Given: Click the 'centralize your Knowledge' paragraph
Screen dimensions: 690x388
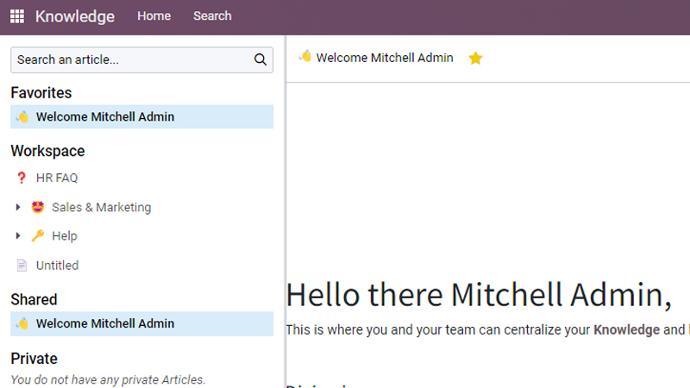Looking at the screenshot, I should pos(488,330).
